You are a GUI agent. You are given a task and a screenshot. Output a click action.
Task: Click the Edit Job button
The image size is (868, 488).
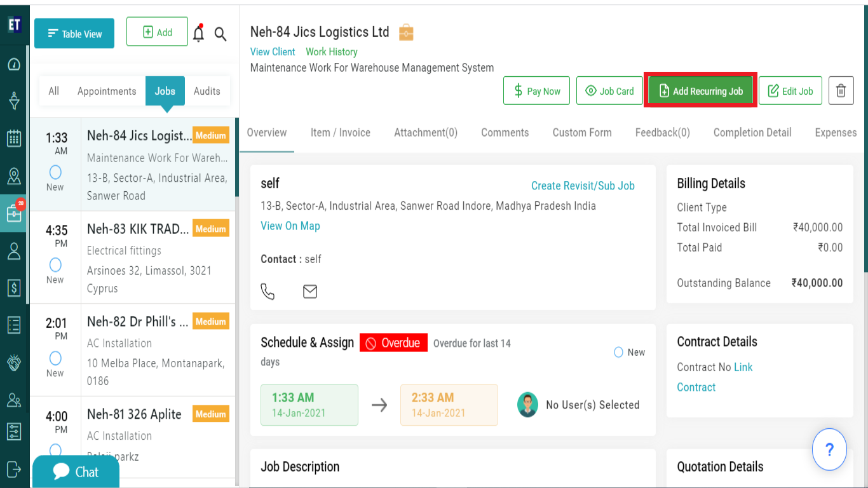click(x=790, y=91)
